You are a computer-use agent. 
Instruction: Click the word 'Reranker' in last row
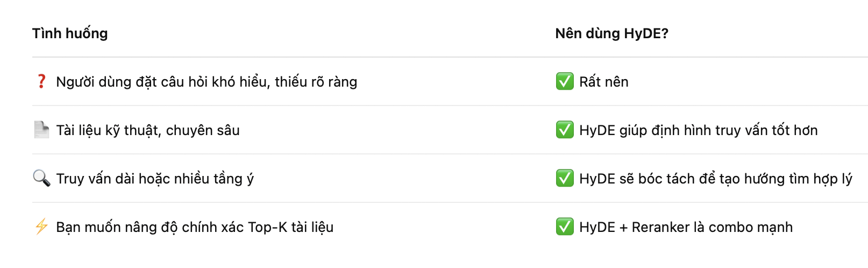pyautogui.click(x=660, y=227)
